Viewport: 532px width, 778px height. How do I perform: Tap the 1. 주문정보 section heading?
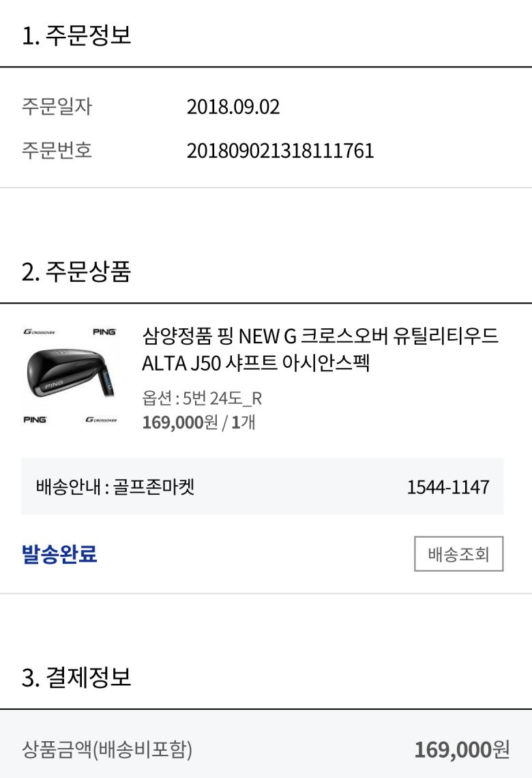[x=76, y=35]
